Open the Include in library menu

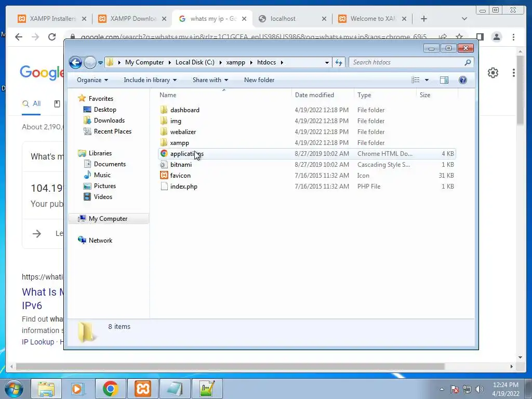[x=150, y=80]
